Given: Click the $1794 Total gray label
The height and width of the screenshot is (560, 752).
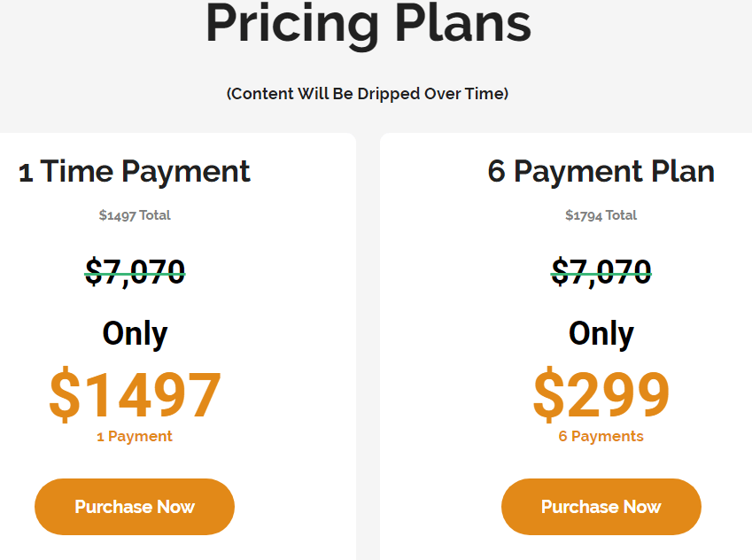Looking at the screenshot, I should (x=601, y=215).
